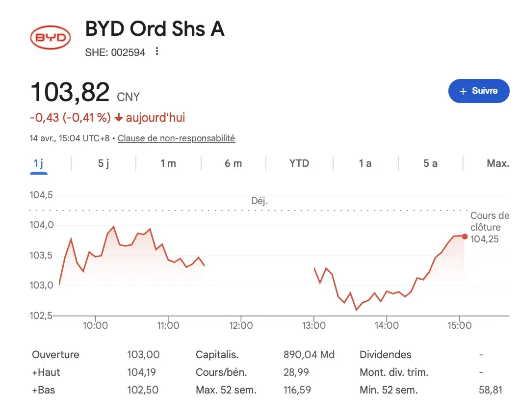
Task: Switch to the 1 a time range
Action: click(x=365, y=163)
